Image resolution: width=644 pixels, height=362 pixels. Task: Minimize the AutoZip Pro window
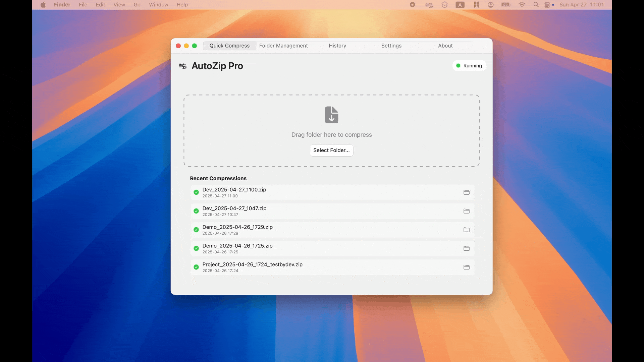click(186, 46)
